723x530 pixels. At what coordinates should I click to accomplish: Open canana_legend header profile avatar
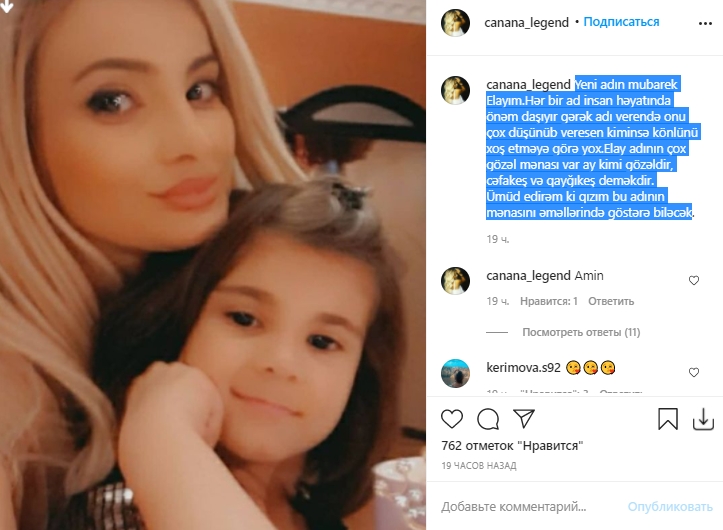click(455, 22)
